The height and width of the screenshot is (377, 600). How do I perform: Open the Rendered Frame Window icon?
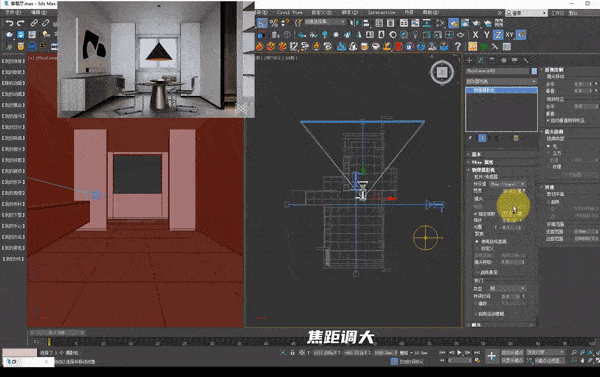coord(465,23)
